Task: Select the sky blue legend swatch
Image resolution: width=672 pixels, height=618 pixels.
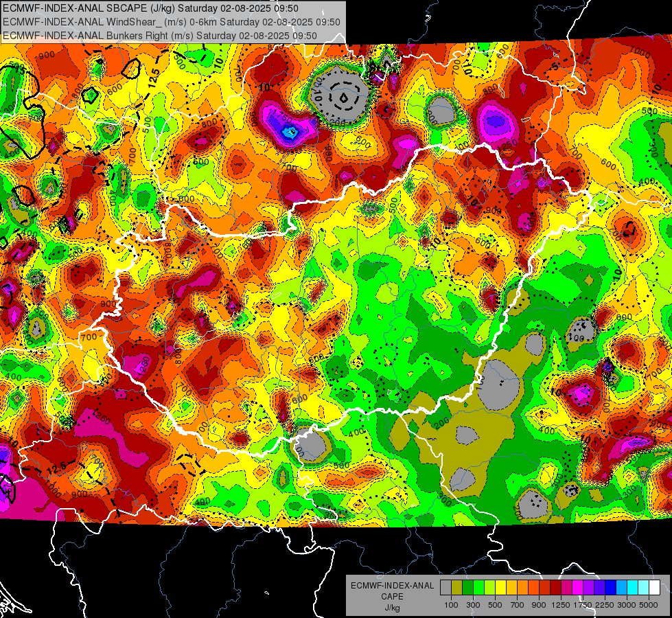Action: click(621, 588)
